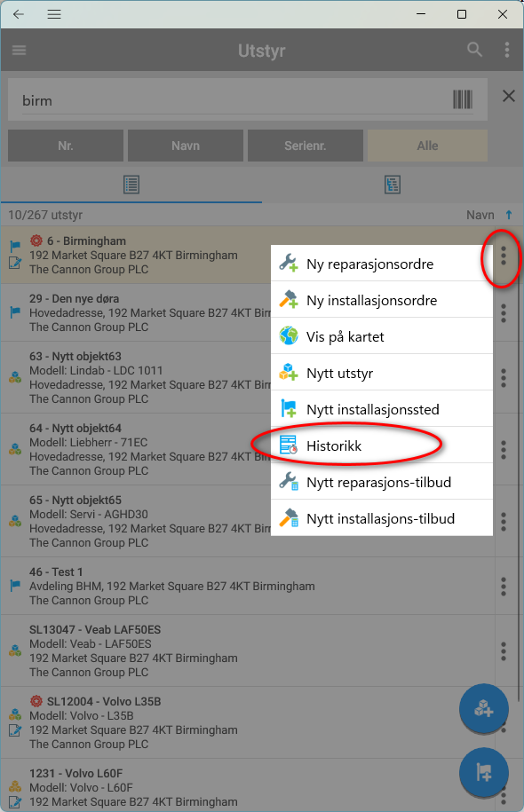Open options for 6 - Birmingham row
This screenshot has height=812, width=524.
point(504,256)
